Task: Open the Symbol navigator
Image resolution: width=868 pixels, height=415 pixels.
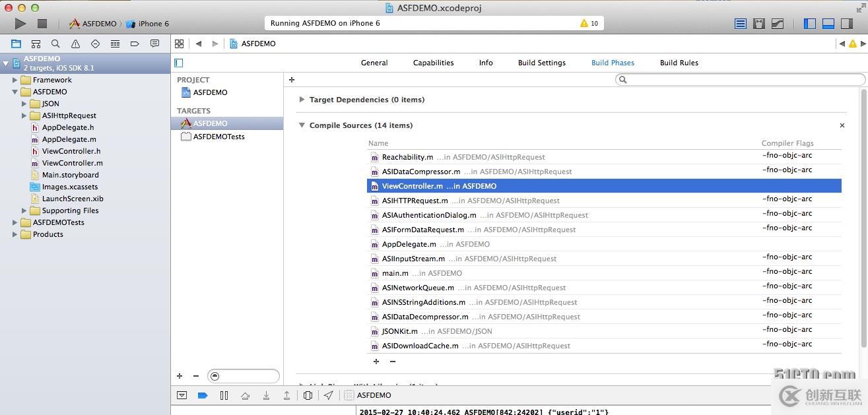Action: [x=36, y=44]
